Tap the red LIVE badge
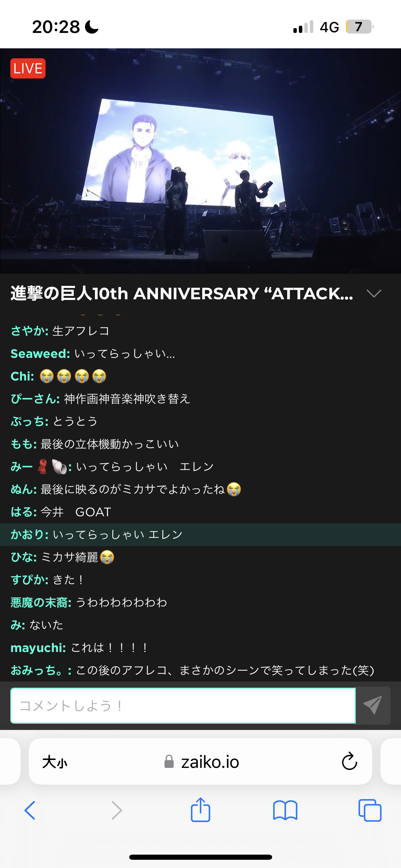The width and height of the screenshot is (401, 868). point(28,69)
